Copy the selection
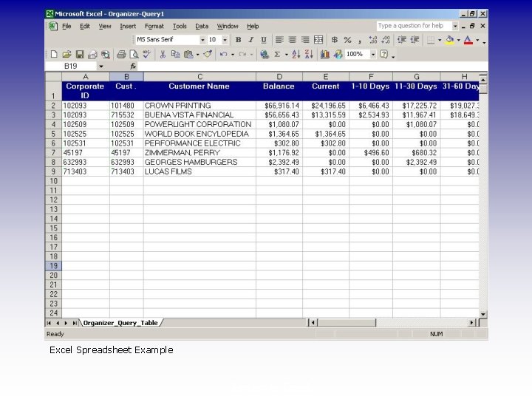Screen dimensions: 532x399 [175, 54]
